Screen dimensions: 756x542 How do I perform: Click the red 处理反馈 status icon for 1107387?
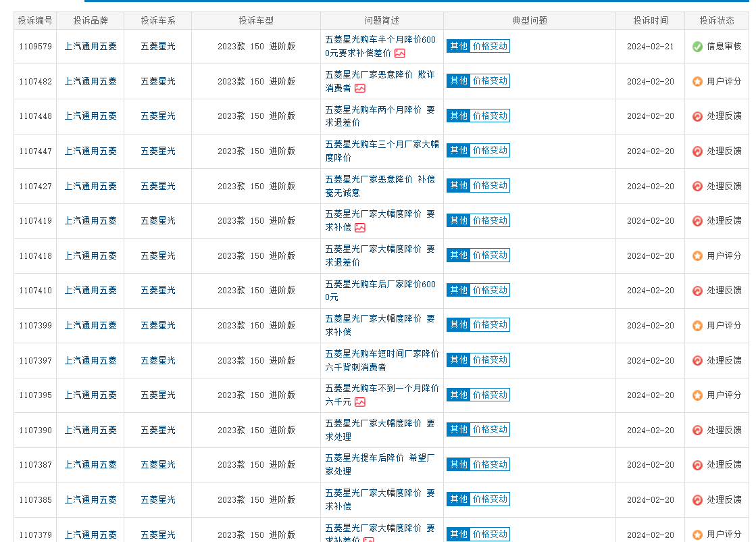click(x=697, y=465)
